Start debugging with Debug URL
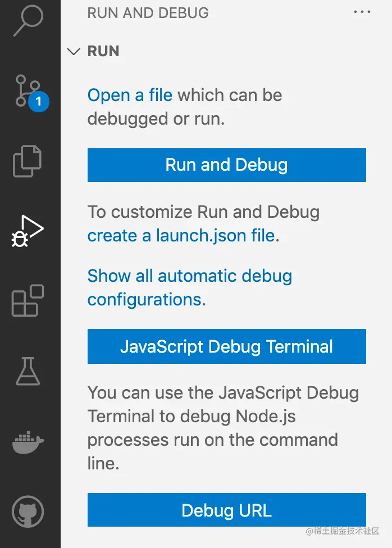The image size is (392, 548). coord(226,510)
